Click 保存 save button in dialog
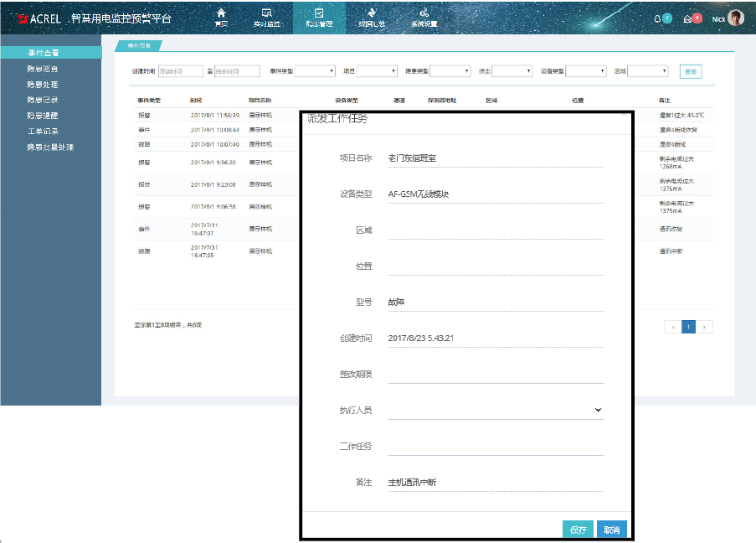Viewport: 756px width, 543px height. tap(578, 530)
